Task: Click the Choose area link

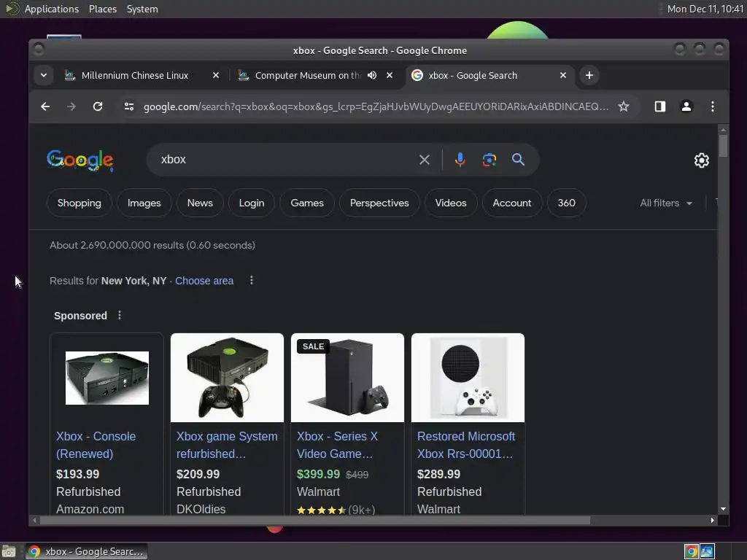Action: (x=204, y=281)
